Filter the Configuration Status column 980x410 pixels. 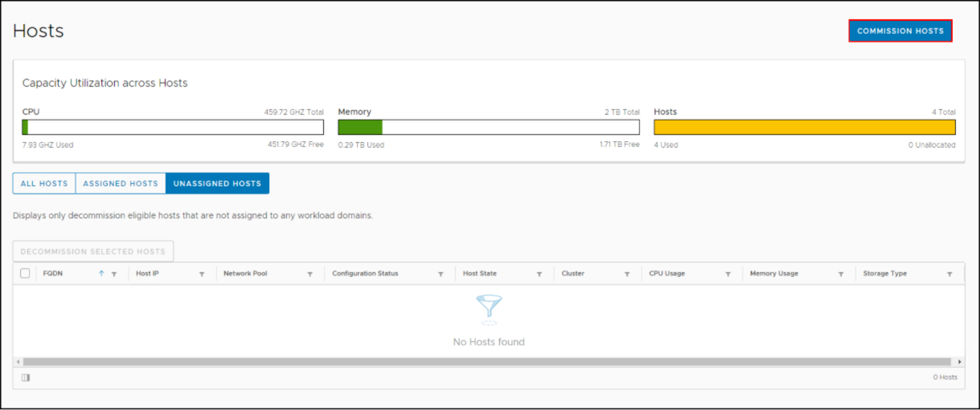(441, 274)
